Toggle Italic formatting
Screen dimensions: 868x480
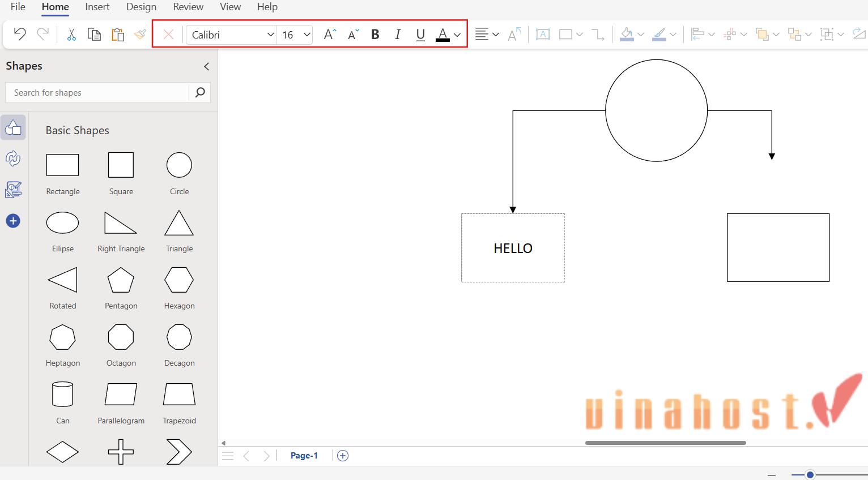pos(398,35)
